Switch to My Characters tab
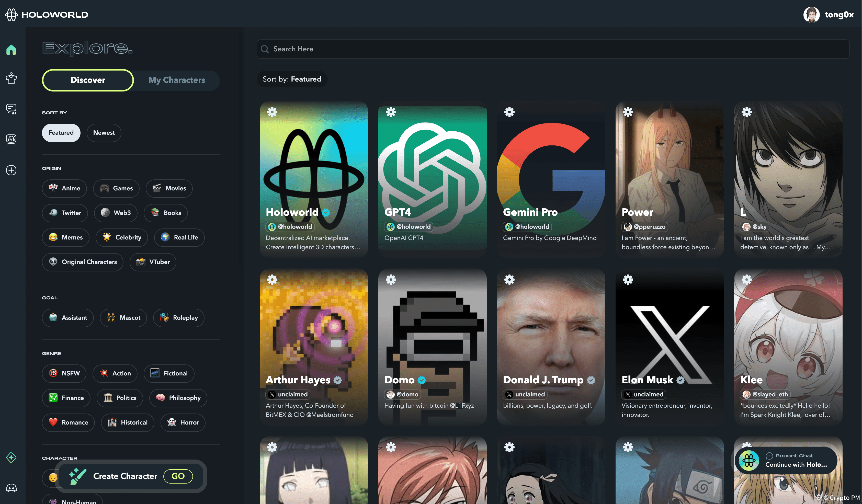The image size is (862, 504). (x=176, y=80)
